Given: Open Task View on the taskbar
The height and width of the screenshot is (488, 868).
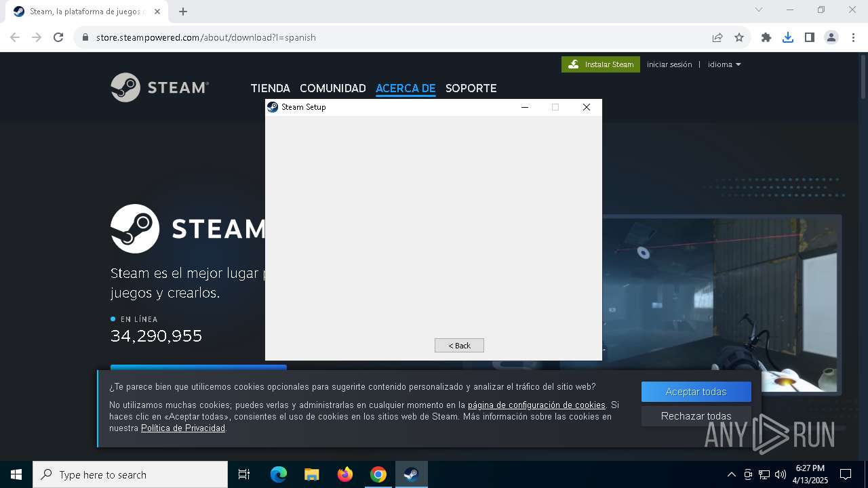Looking at the screenshot, I should tap(244, 474).
